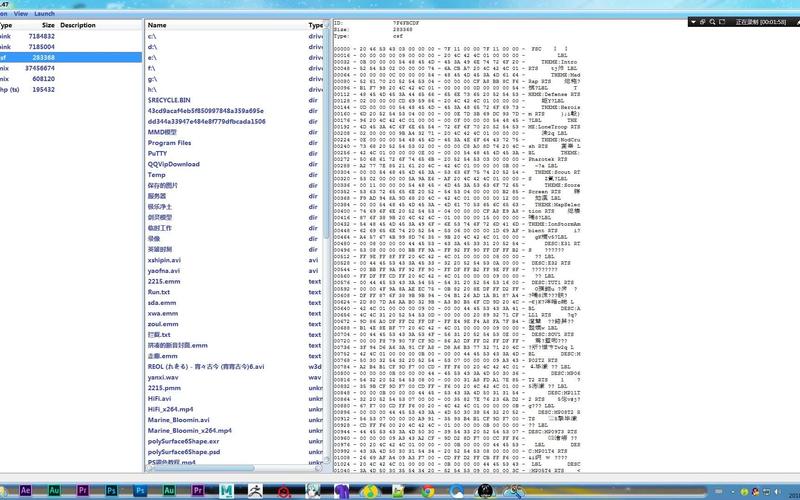Select the 43cd9acaf4eb5f850997848a359a695e folder
Image resolution: width=800 pixels, height=500 pixels.
(206, 111)
